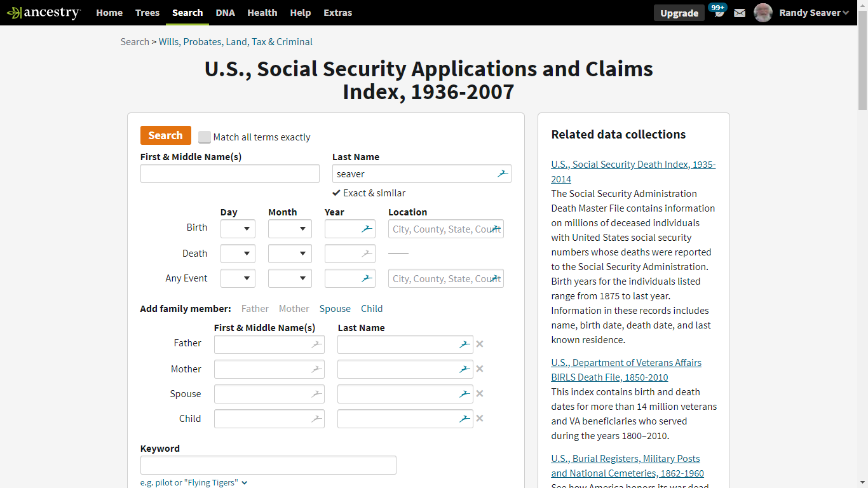Open Veterans Affairs BIRLS Death File link
This screenshot has height=488, width=868.
(x=626, y=370)
